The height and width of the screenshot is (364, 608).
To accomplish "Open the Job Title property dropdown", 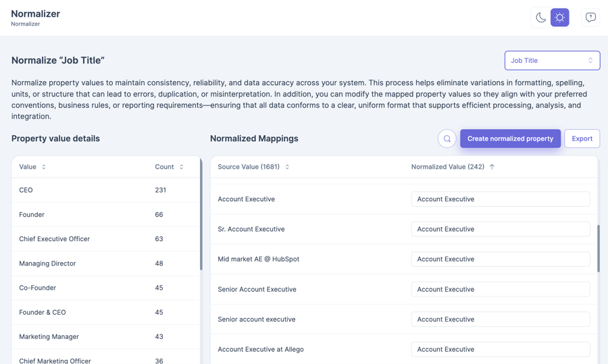I will (x=552, y=61).
